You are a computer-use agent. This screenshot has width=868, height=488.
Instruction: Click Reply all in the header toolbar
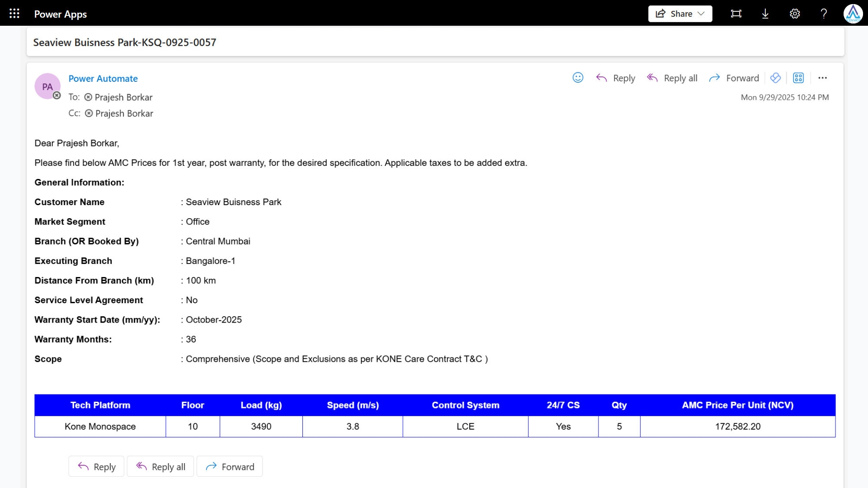[672, 78]
